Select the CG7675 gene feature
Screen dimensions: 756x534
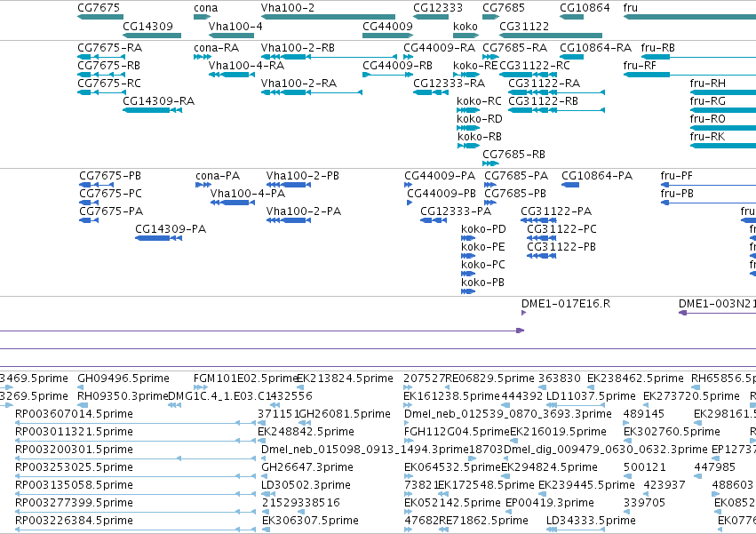point(100,17)
